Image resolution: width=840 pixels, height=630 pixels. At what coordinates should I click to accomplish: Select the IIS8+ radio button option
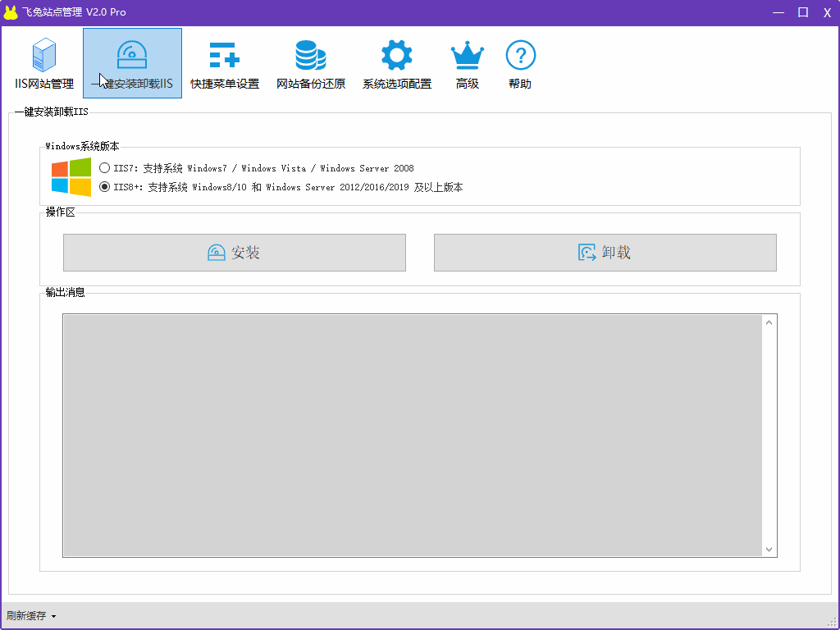pos(104,187)
